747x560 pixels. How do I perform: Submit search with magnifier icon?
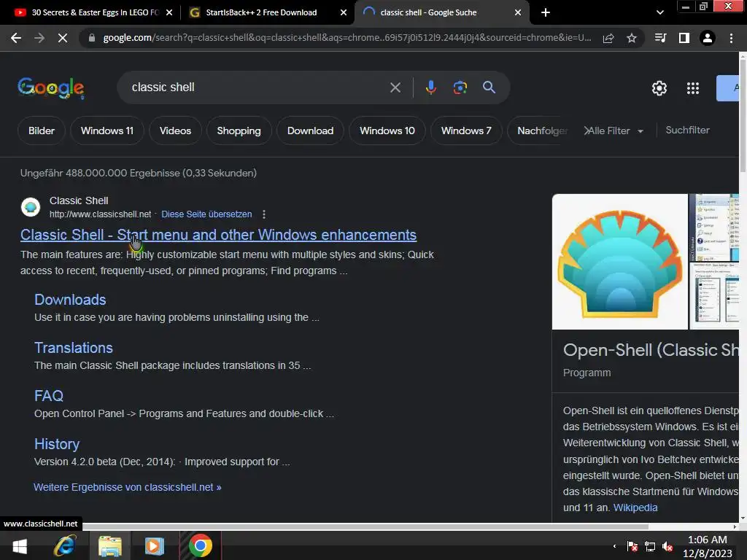coord(489,87)
